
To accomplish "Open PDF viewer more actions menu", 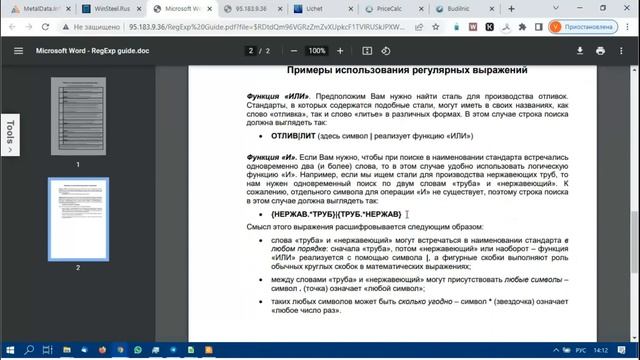I will (621, 51).
